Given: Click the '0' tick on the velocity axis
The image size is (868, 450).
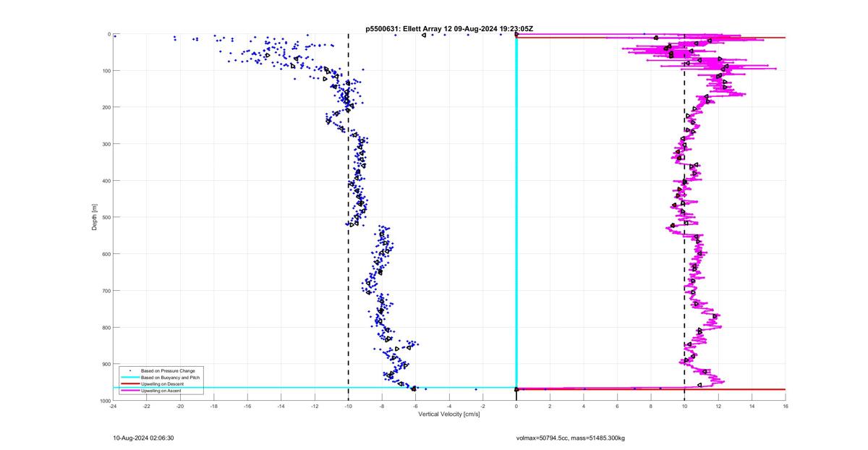Looking at the screenshot, I should click(516, 406).
